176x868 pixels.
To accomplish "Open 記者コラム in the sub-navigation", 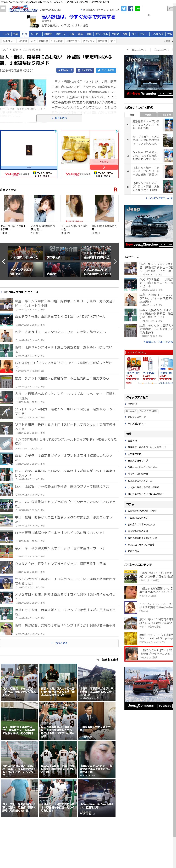I will click(9, 41).
